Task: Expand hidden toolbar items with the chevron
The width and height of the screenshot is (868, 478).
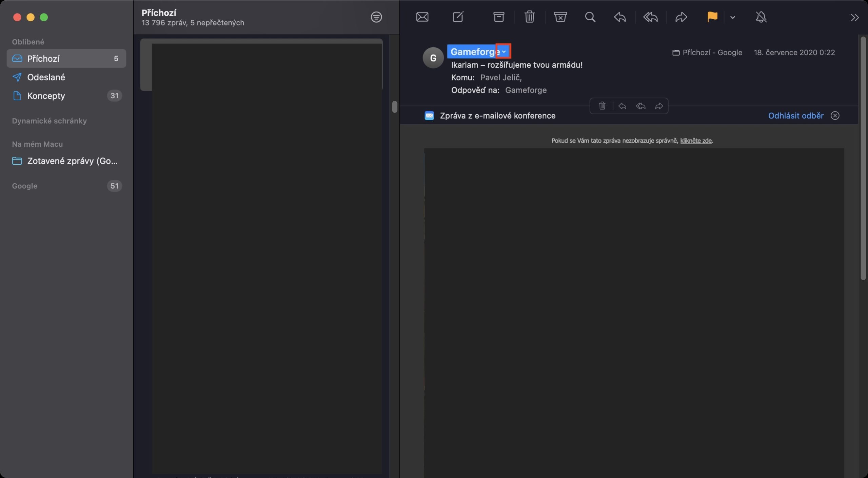Action: (855, 17)
